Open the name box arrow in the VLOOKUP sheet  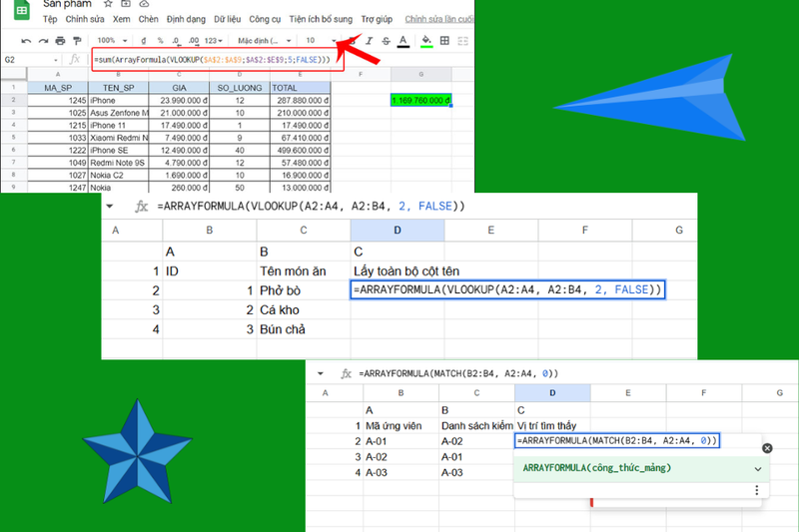[110, 207]
